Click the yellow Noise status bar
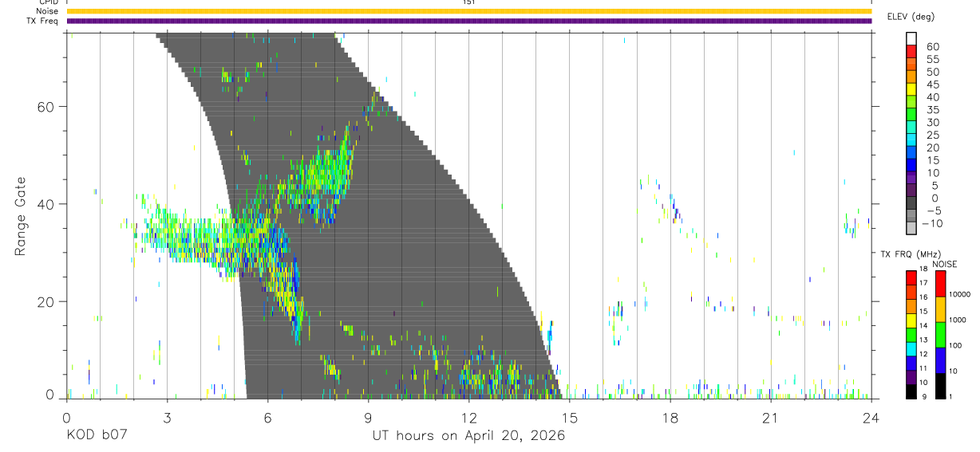The height and width of the screenshot is (452, 980). [x=468, y=11]
